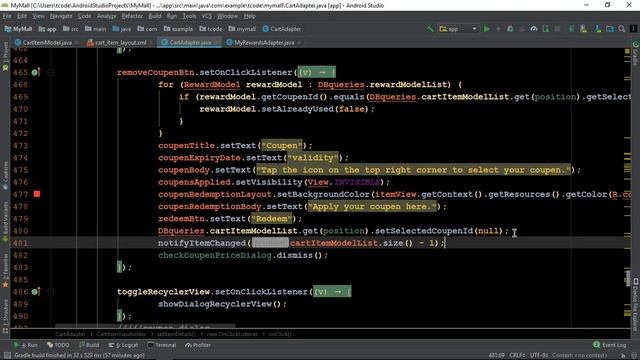Click the user icon at toolbar end

click(x=633, y=29)
